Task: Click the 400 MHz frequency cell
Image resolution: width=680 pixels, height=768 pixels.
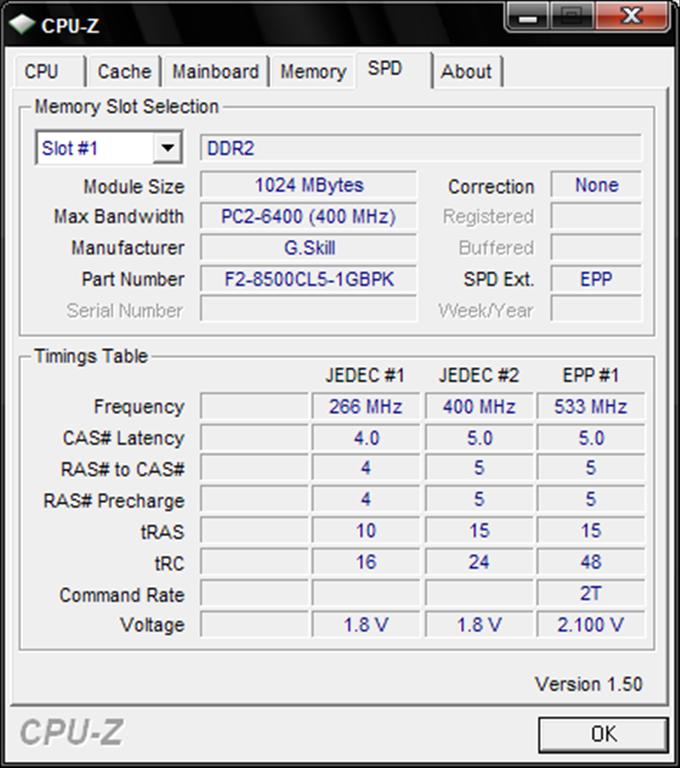Action: 479,407
